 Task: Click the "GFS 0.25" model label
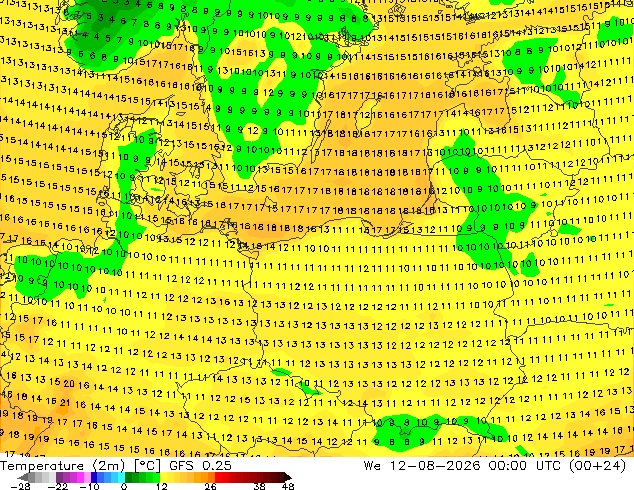(x=200, y=466)
